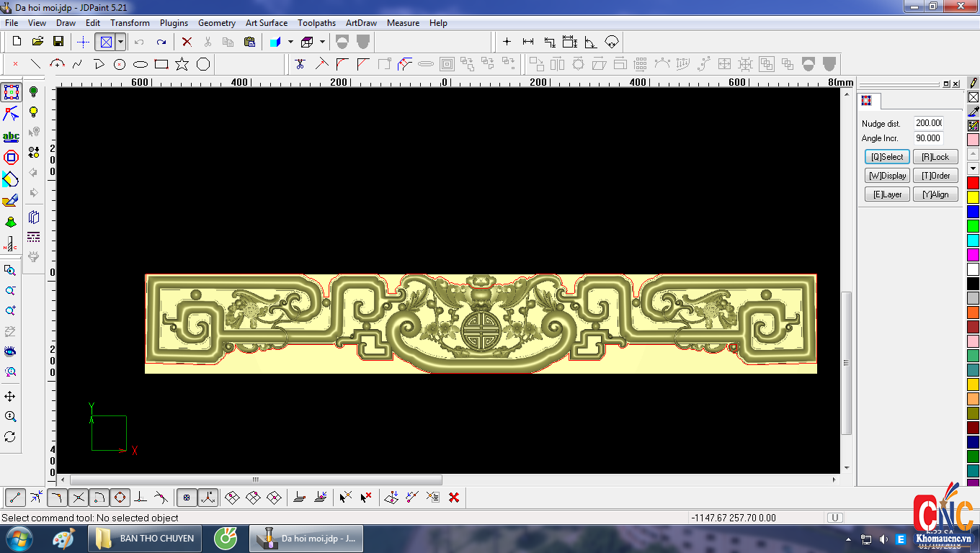
Task: Click the [E]Layer button
Action: pos(887,194)
